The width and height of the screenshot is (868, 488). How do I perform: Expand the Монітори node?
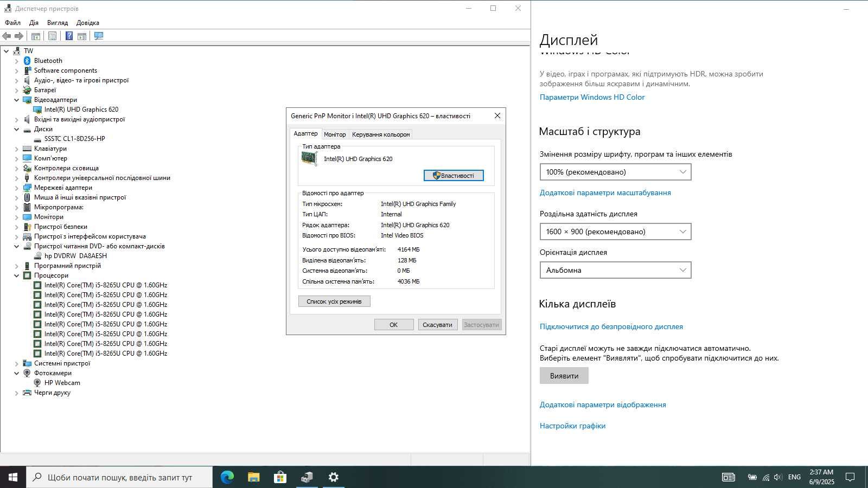[17, 217]
